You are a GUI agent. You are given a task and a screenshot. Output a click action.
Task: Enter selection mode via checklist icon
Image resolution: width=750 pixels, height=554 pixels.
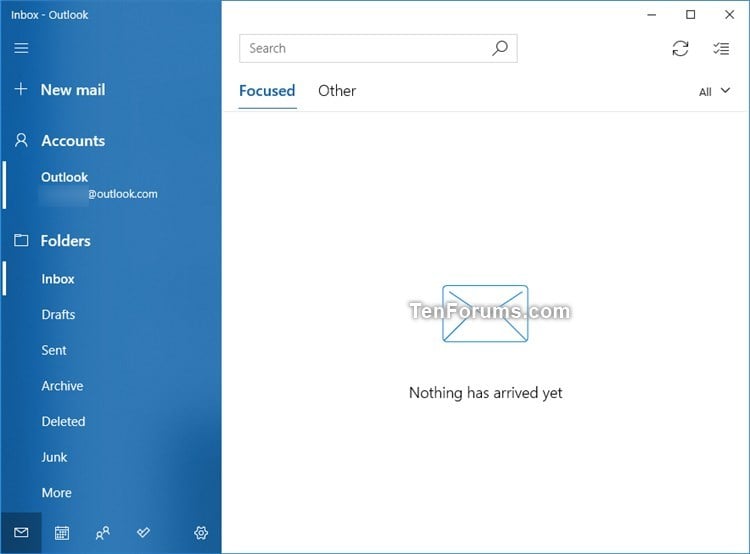[x=721, y=48]
